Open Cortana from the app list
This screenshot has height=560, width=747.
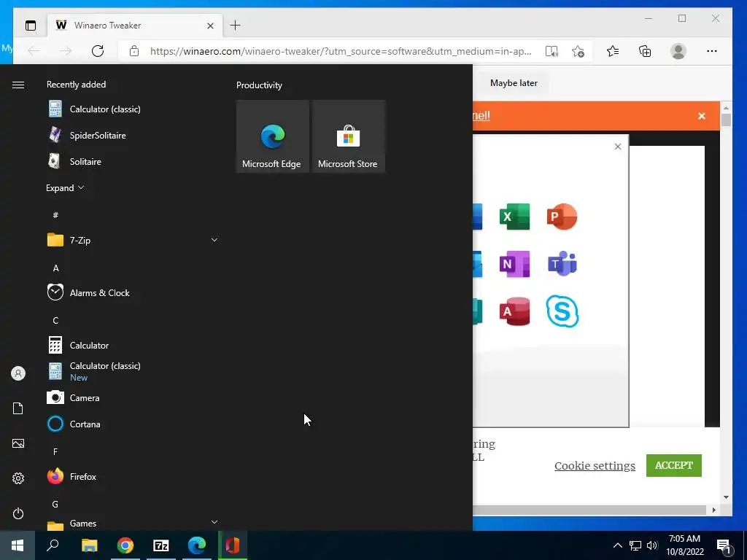coord(74,424)
